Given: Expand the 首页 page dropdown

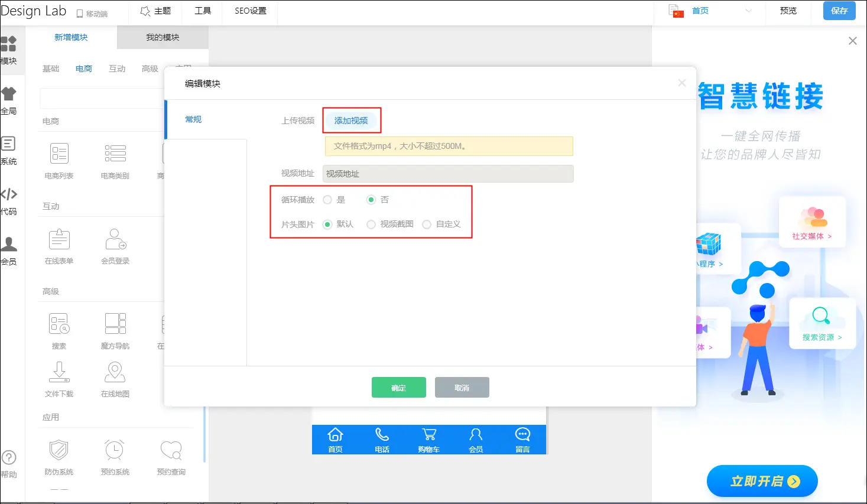Looking at the screenshot, I should 748,11.
